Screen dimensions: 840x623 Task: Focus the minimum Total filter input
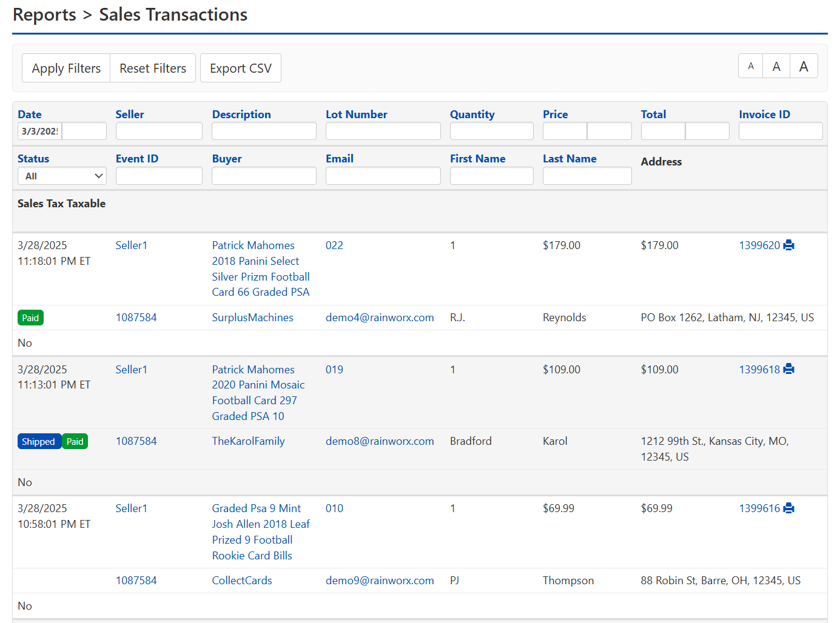[x=663, y=131]
